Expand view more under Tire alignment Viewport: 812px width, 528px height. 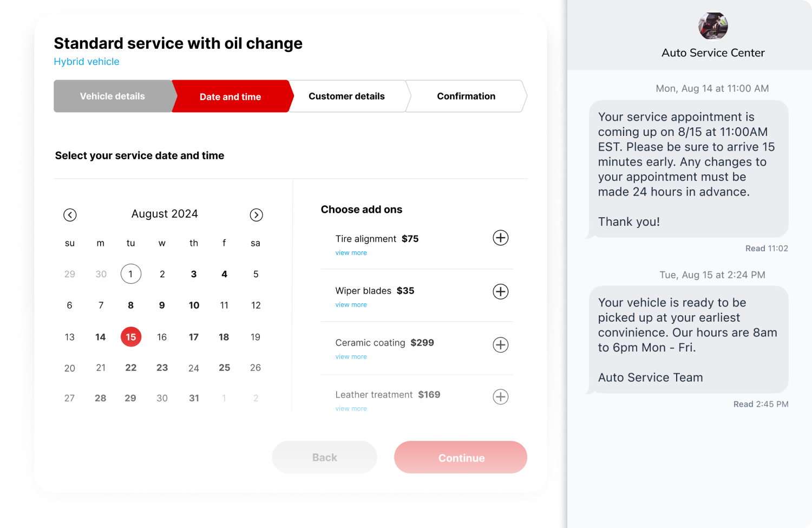click(351, 253)
